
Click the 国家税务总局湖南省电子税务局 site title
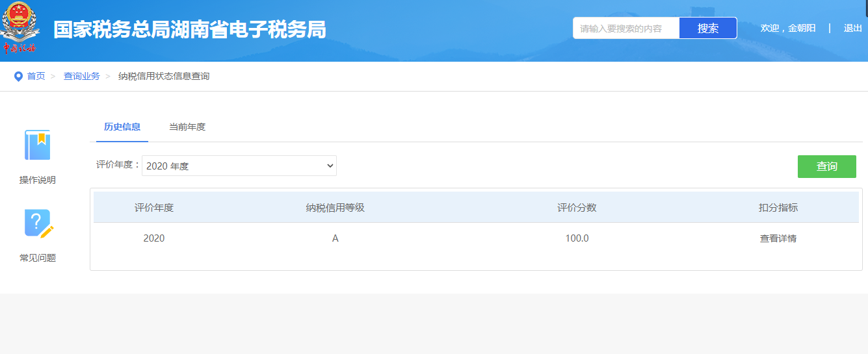(189, 30)
